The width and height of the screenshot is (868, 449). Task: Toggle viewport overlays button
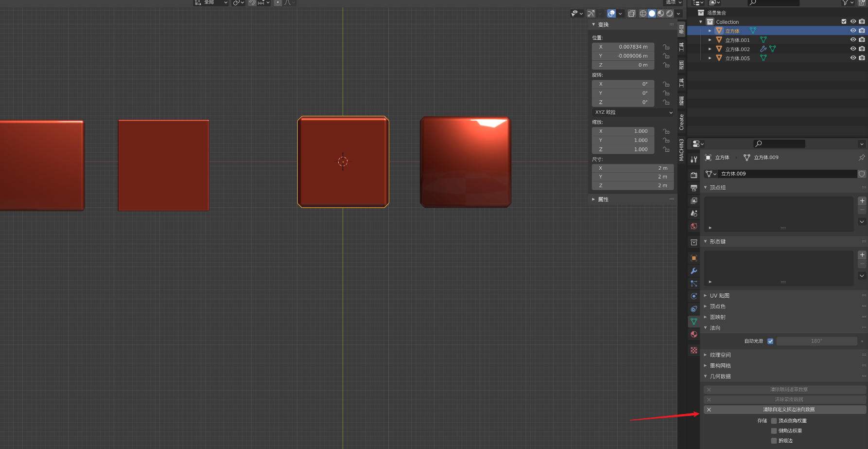pos(612,14)
